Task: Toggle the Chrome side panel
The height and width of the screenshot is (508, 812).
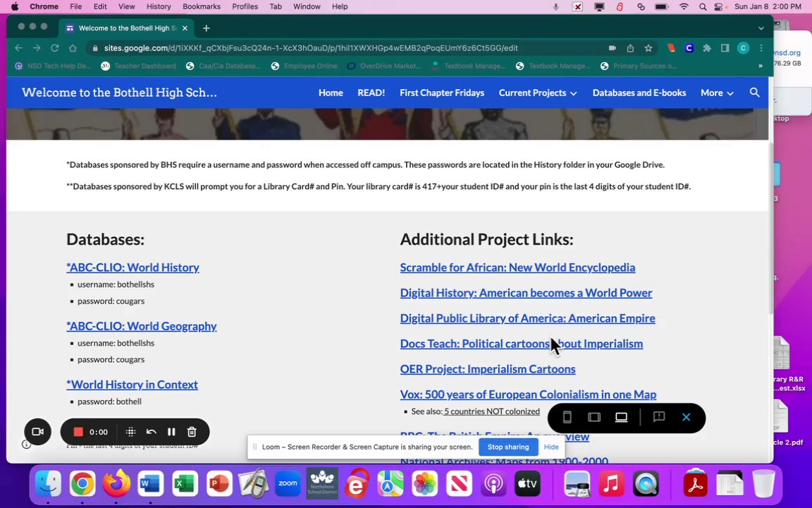Action: [x=725, y=48]
